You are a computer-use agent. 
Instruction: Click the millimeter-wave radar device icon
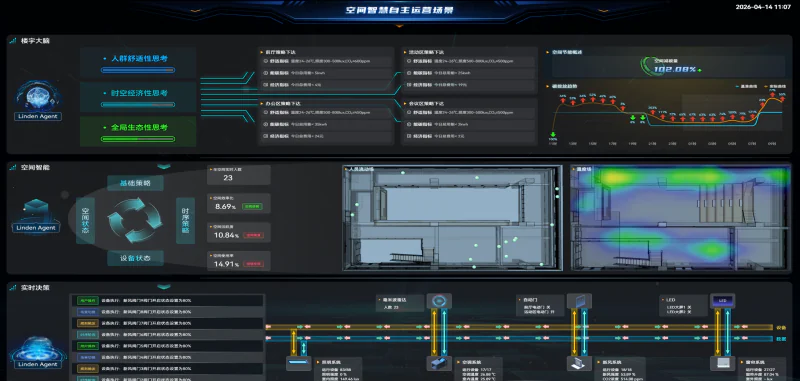click(439, 301)
